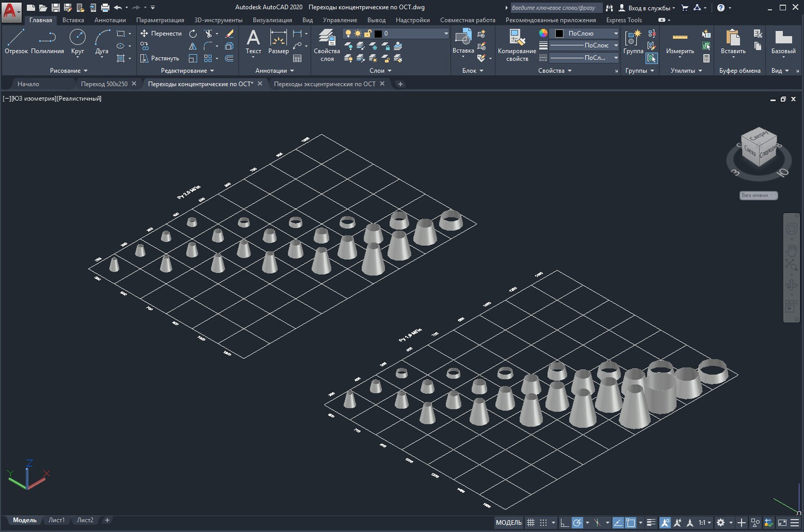The height and width of the screenshot is (532, 804).
Task: Expand the Аннотации panel
Action: [274, 71]
